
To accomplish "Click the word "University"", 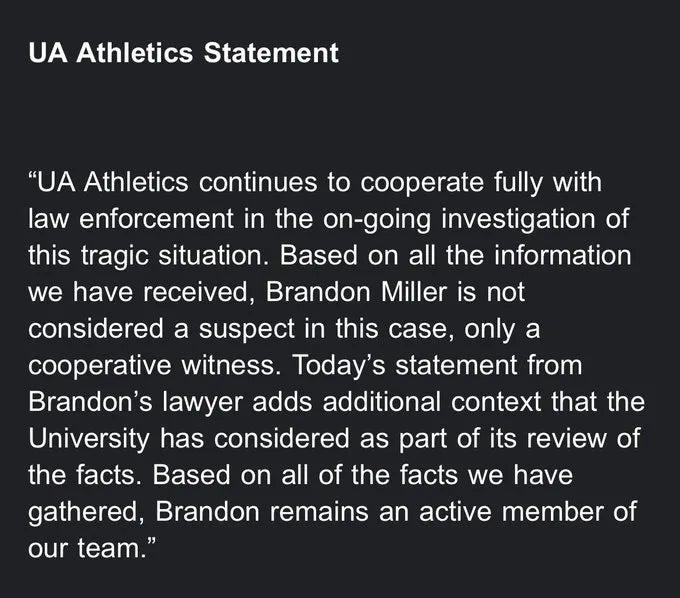I will click(89, 435).
